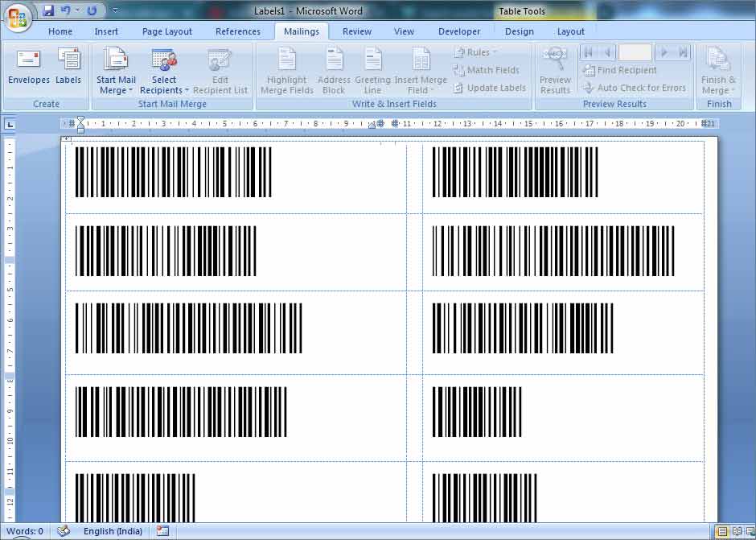
Task: Select the second barcode in right column
Action: tap(553, 251)
